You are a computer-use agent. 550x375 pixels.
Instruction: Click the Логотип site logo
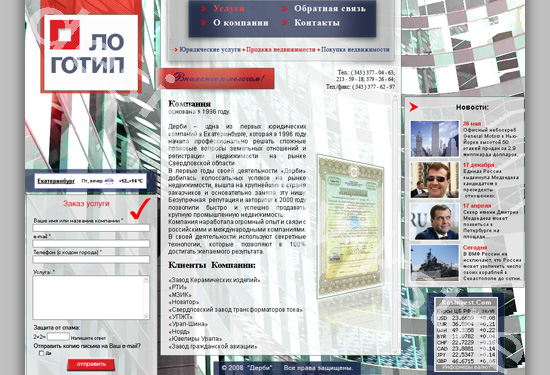point(91,52)
